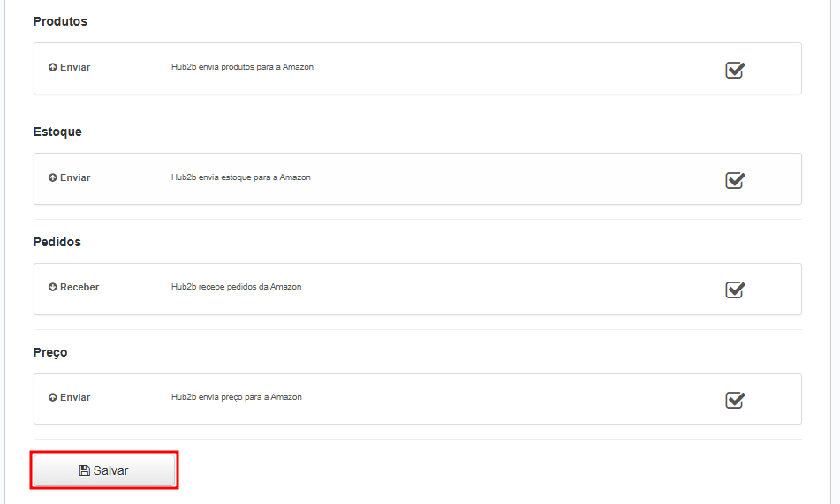840x504 pixels.
Task: Click the upload arrow icon beside Produtos Enviar
Action: tap(52, 67)
